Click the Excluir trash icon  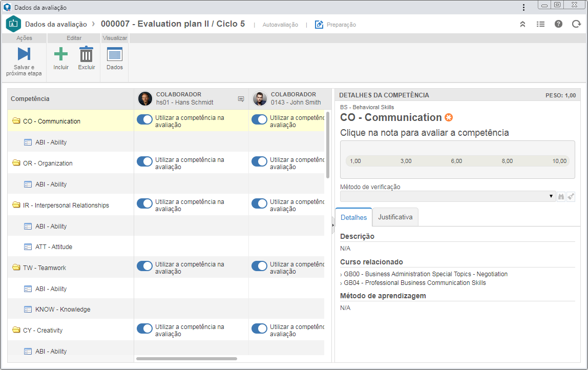pyautogui.click(x=86, y=54)
